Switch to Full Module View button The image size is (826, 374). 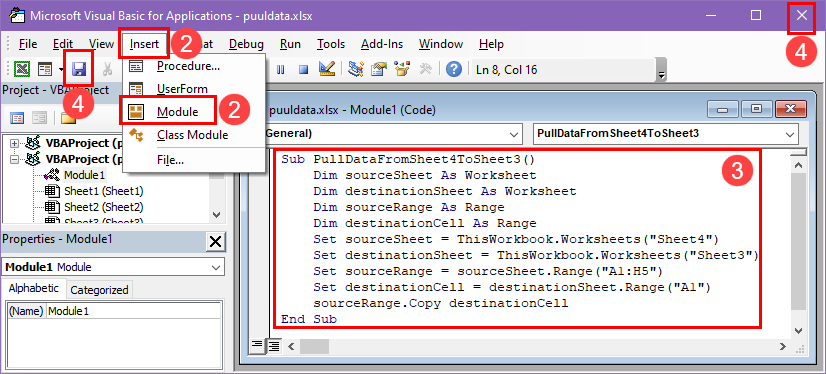pyautogui.click(x=274, y=346)
